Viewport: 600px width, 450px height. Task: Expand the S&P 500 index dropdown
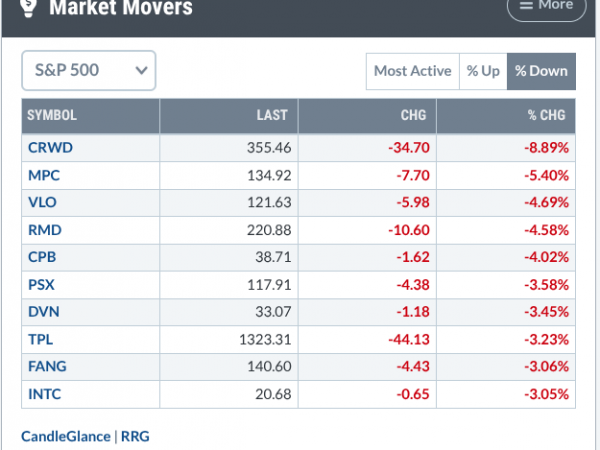[89, 70]
